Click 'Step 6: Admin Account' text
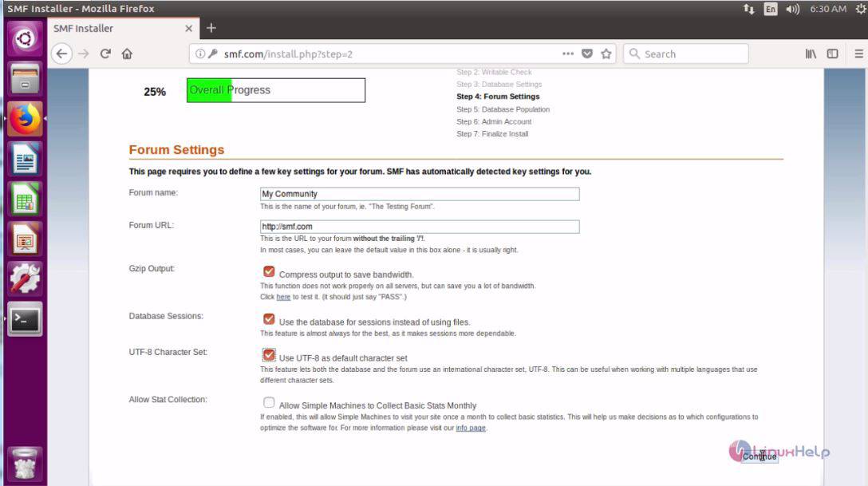Screen dimensions: 868x486 coord(494,122)
